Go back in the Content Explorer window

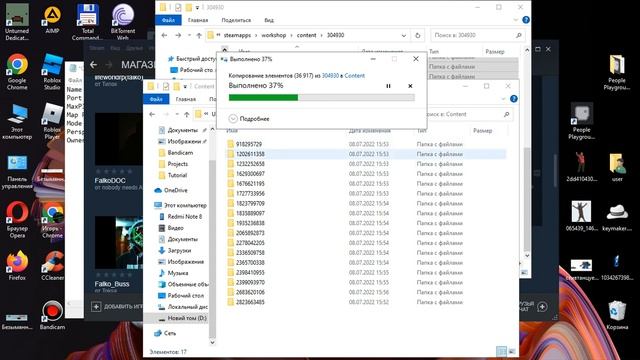click(x=152, y=114)
